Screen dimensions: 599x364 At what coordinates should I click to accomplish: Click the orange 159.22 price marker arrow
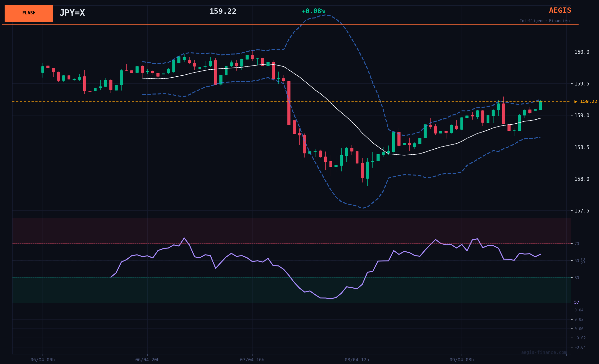tap(585, 102)
